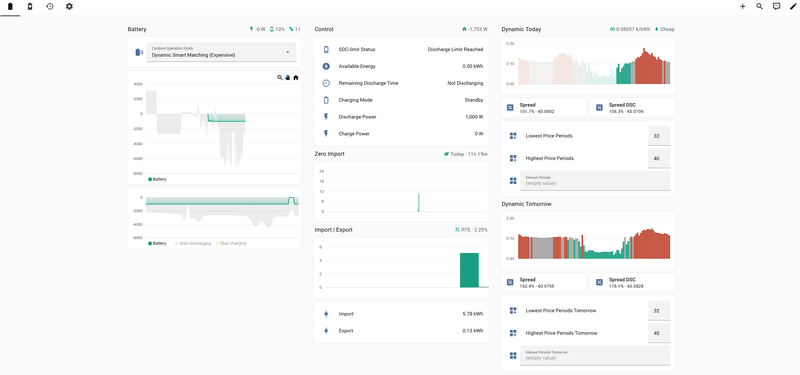Focus the Manual Periods input field
The height and width of the screenshot is (375, 800).
point(595,181)
